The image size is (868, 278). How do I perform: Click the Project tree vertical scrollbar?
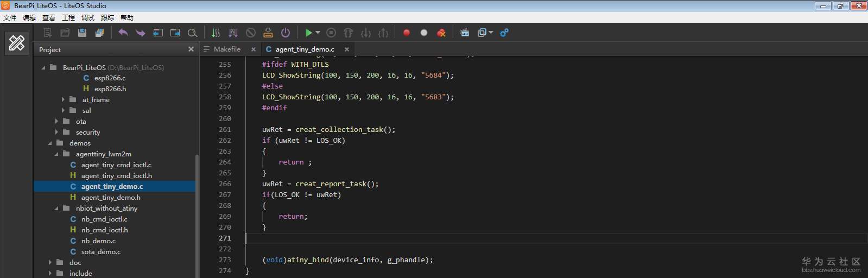tap(197, 216)
